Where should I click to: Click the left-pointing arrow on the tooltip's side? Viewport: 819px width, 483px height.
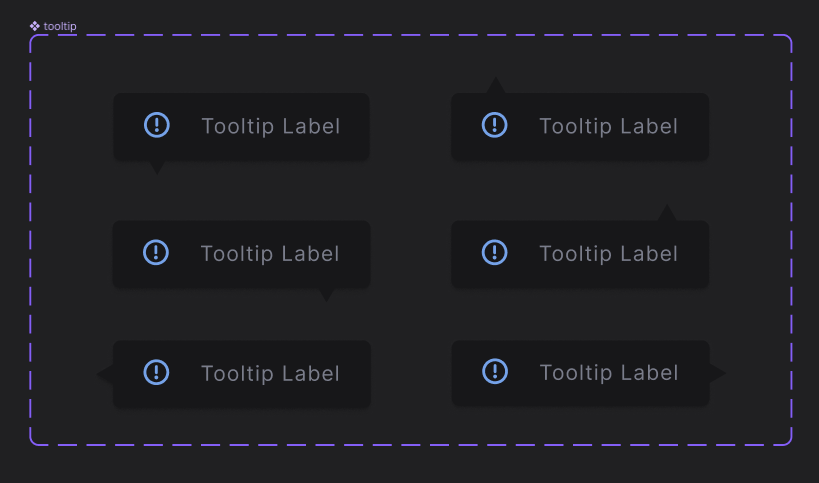click(104, 374)
